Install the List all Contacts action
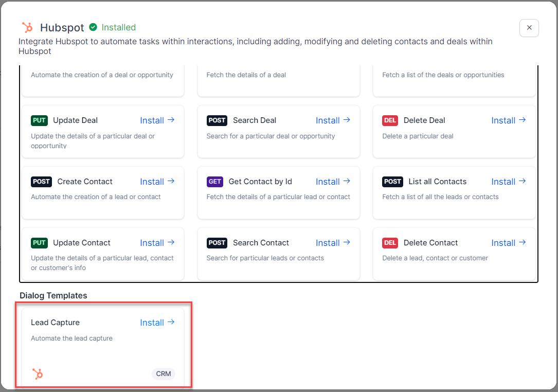Viewport: 558px width, 392px height. 509,182
